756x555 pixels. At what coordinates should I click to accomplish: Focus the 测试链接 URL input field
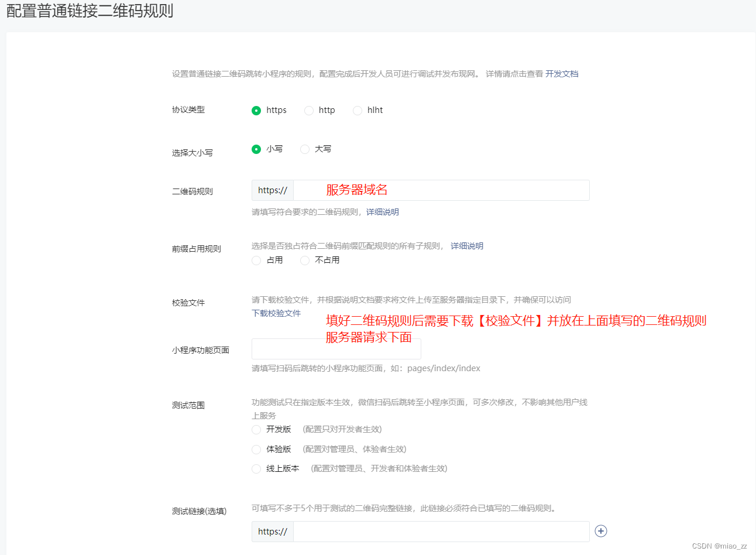coord(441,532)
